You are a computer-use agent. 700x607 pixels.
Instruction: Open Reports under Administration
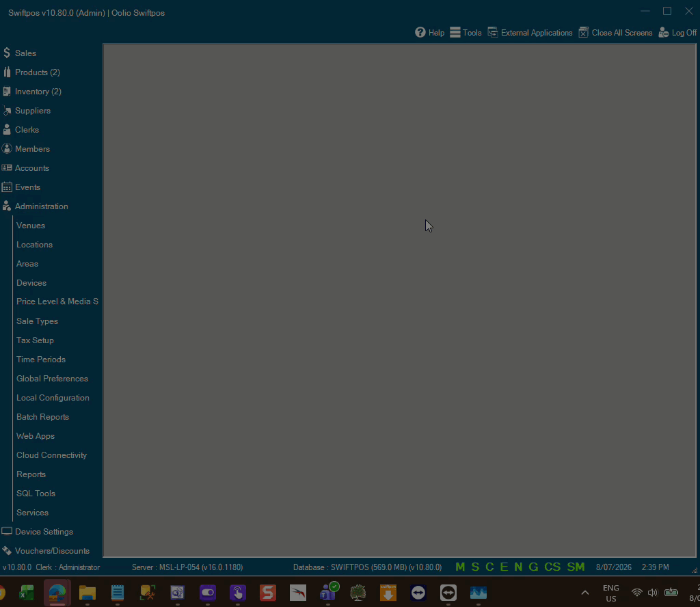(31, 474)
